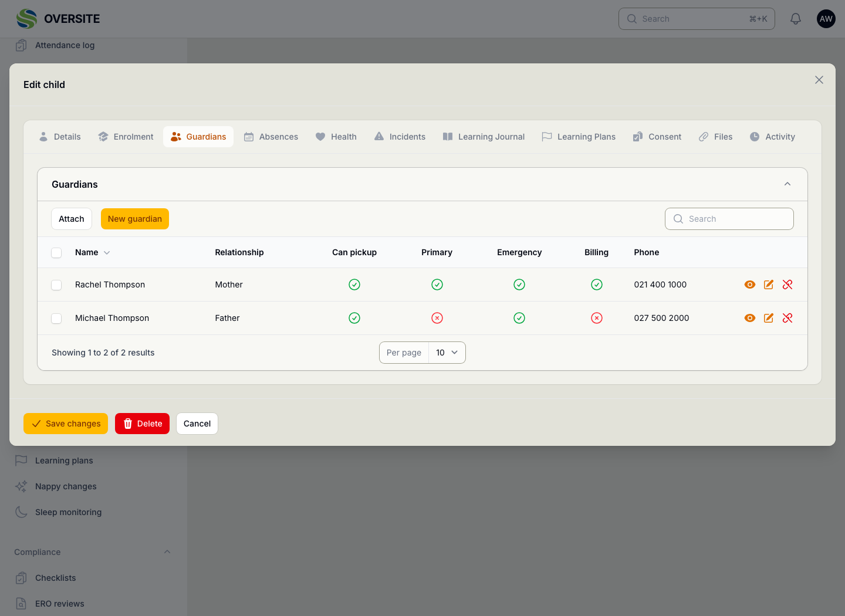
Task: Open Learning Journal tab
Action: click(x=484, y=137)
